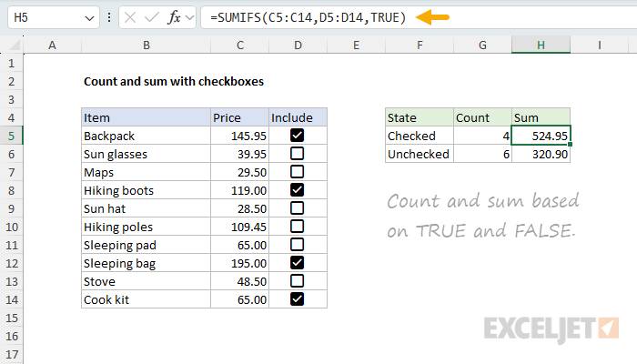Select column A header
Viewport: 637px width, 364px height.
point(53,45)
